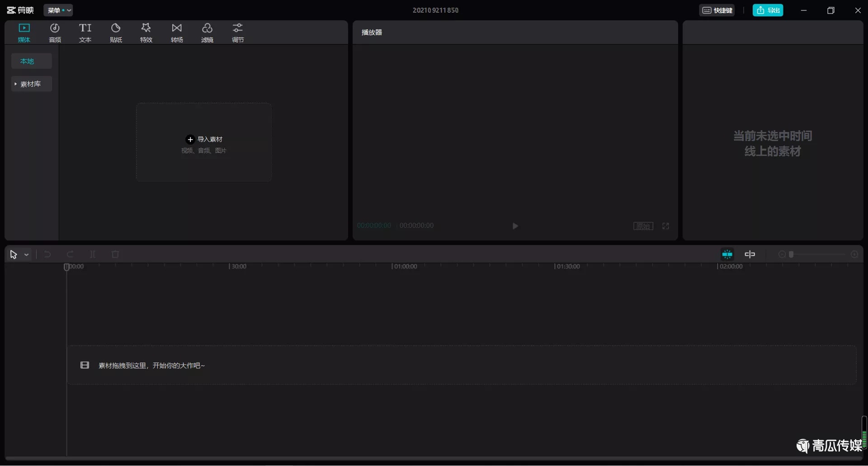Click the timeline zoom slider handle
This screenshot has height=466, width=868.
791,254
